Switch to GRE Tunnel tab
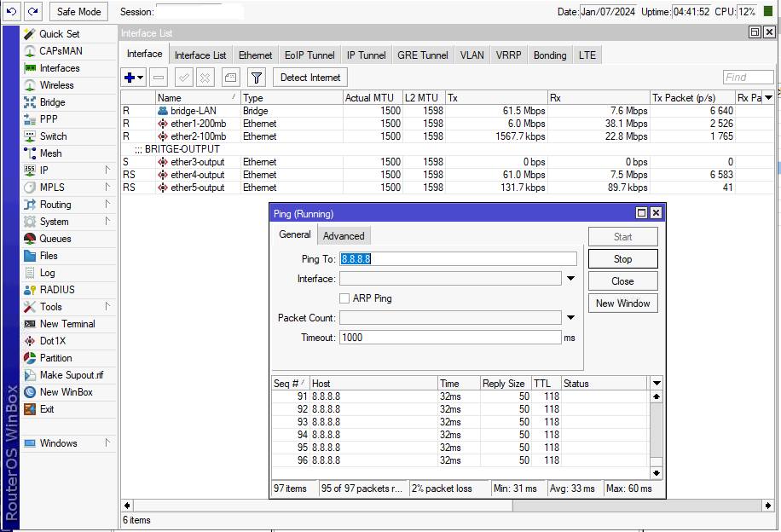The image size is (781, 532). [423, 55]
